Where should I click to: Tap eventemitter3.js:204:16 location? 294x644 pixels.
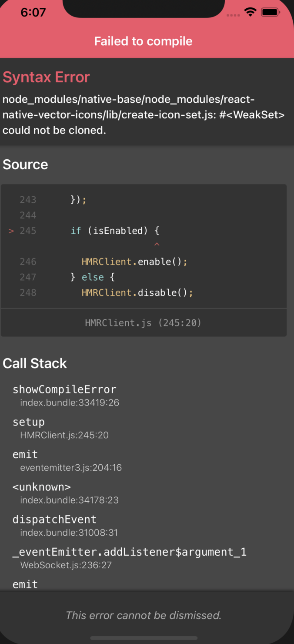coord(71,468)
